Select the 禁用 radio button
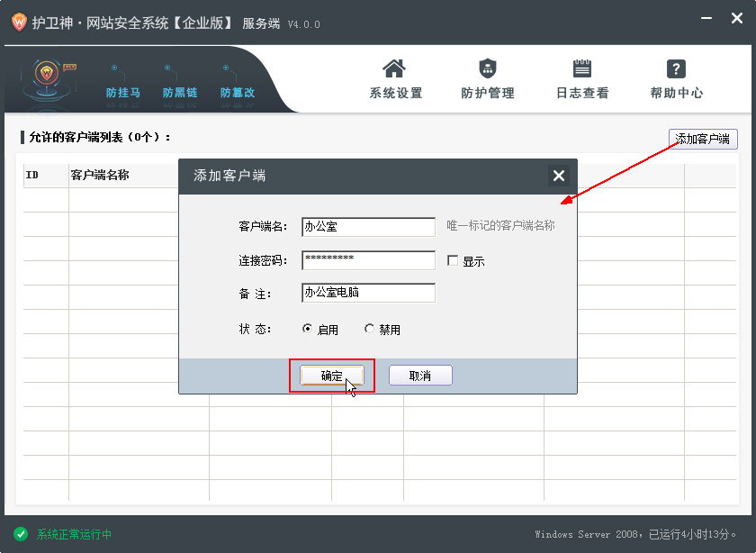Screen dimensions: 756x553 (x=369, y=330)
